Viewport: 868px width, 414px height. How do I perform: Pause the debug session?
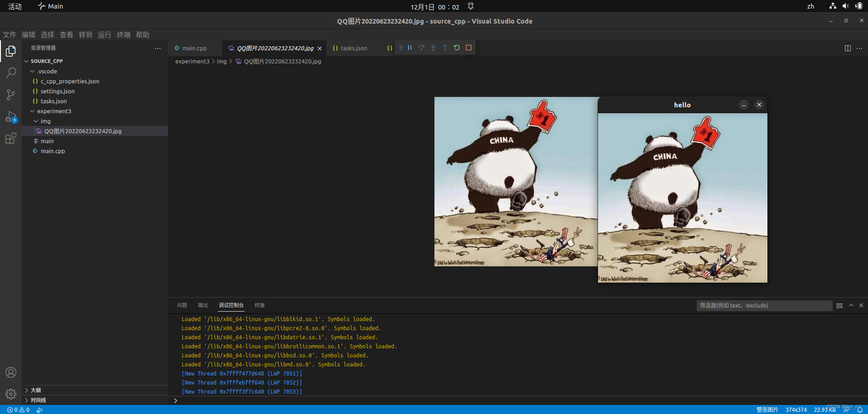(x=410, y=48)
